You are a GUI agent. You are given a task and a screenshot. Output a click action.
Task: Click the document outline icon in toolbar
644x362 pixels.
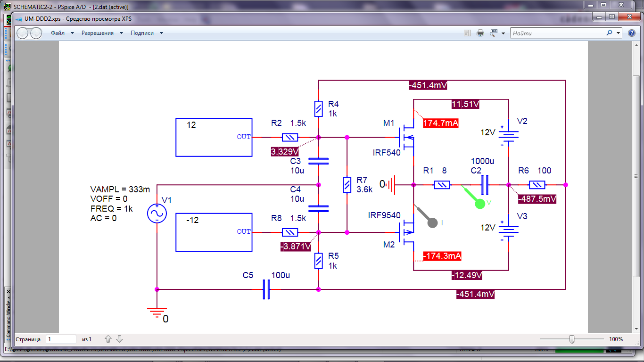pos(467,33)
